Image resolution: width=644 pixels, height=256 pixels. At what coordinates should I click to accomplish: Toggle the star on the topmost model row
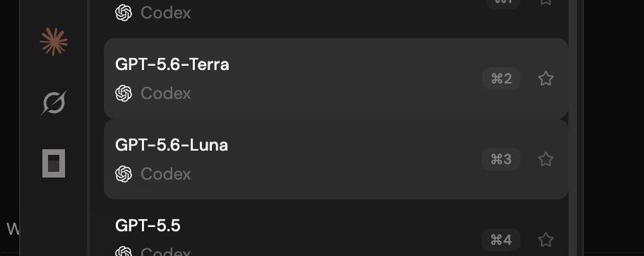546,2
